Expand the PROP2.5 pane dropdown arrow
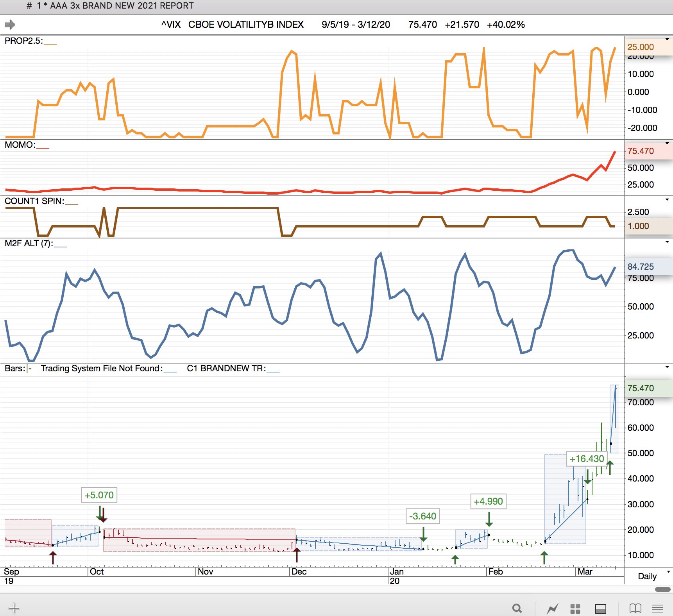This screenshot has width=673, height=616. click(667, 39)
